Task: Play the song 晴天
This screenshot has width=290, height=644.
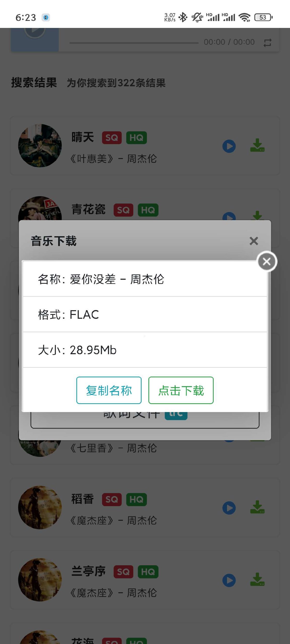Action: (229, 146)
